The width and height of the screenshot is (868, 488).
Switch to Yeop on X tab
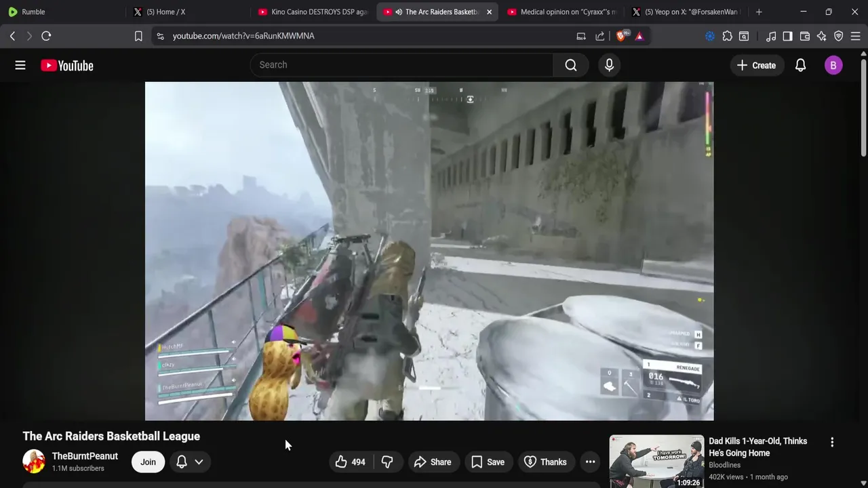point(686,12)
